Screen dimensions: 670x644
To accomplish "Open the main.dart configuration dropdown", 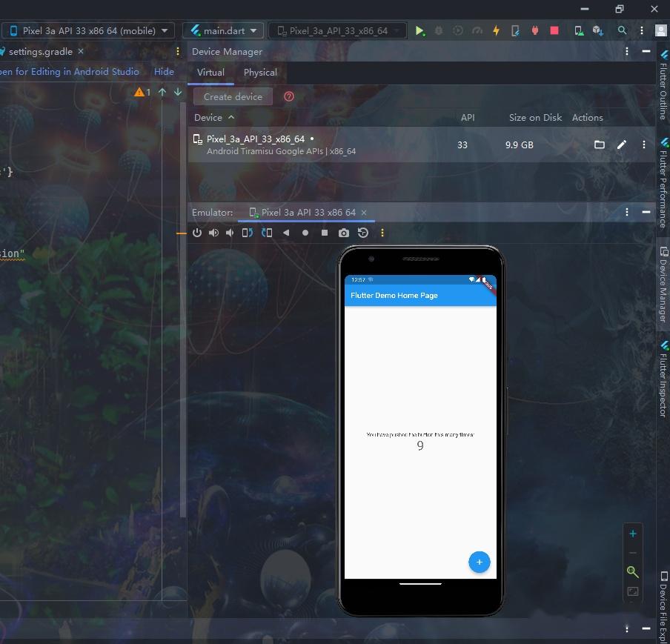I will pyautogui.click(x=222, y=30).
